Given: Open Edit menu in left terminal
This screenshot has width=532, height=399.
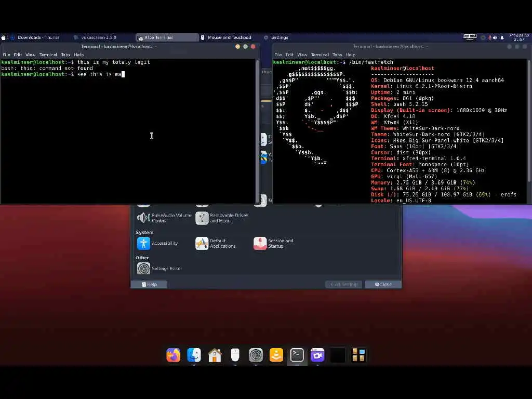Looking at the screenshot, I should 18,55.
